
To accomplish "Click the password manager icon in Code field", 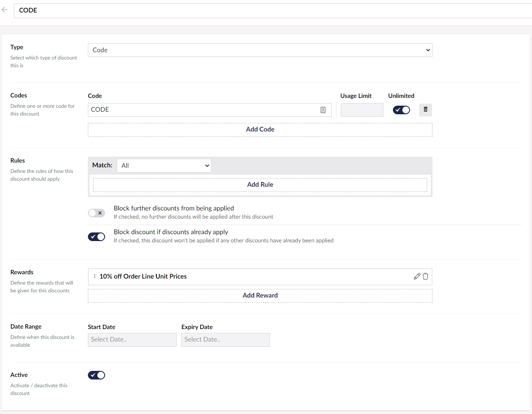I will pos(323,110).
